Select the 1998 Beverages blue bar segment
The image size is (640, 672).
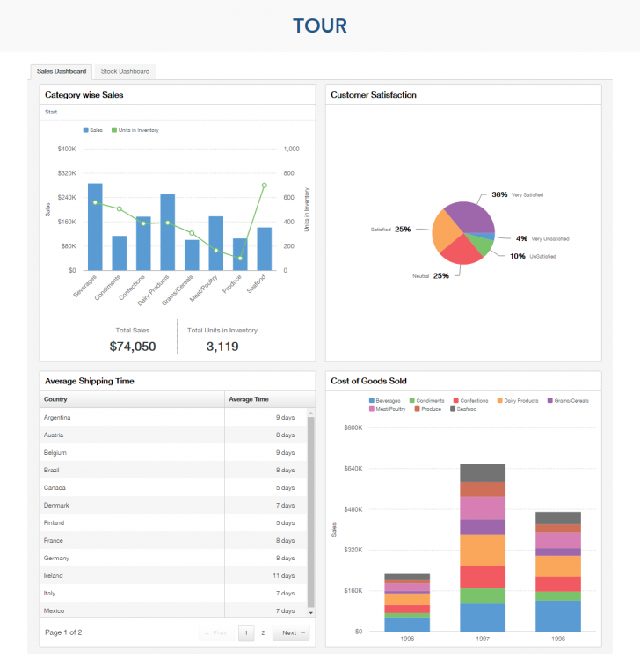[x=558, y=616]
